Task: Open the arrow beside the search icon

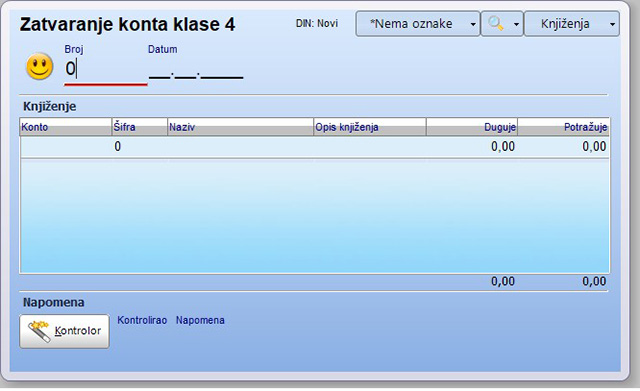Action: click(516, 24)
